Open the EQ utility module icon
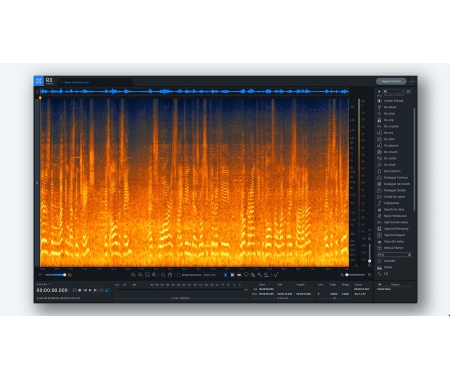The width and height of the screenshot is (450, 380). 379,274
